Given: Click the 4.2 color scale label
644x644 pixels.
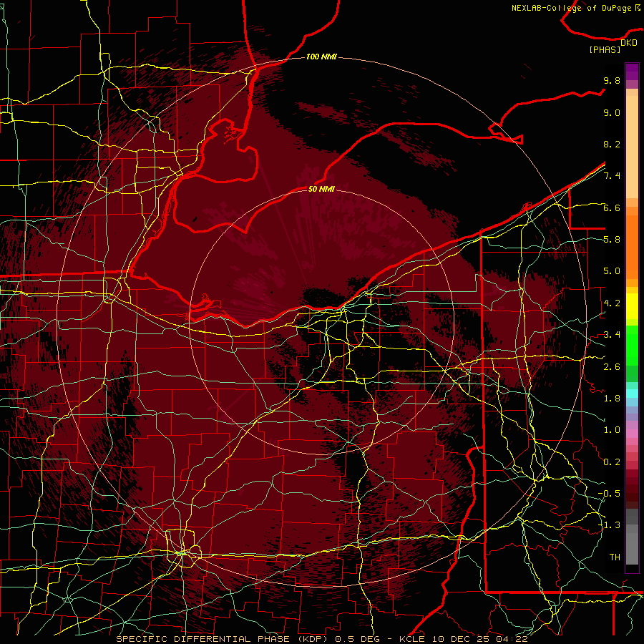Looking at the screenshot, I should tap(612, 303).
